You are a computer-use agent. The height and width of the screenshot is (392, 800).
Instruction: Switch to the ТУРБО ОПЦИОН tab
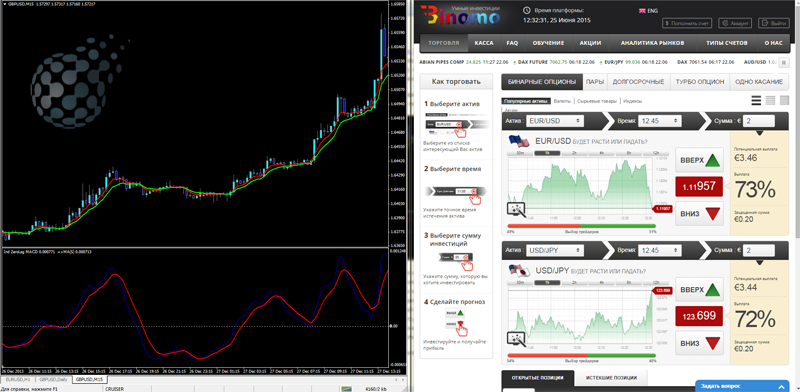699,82
